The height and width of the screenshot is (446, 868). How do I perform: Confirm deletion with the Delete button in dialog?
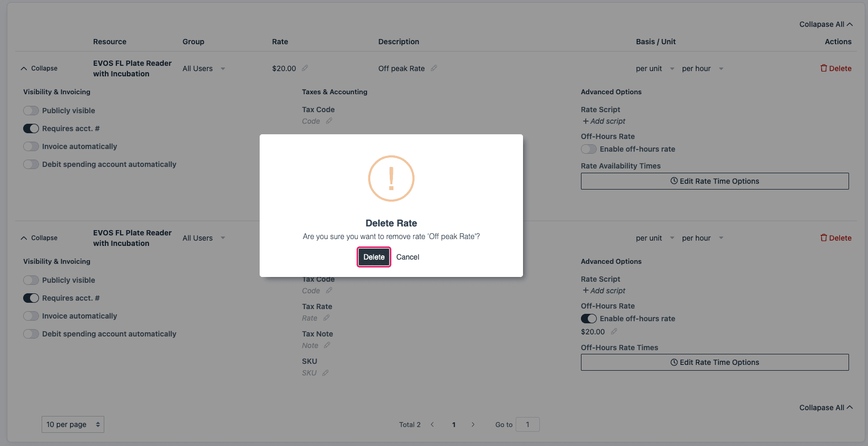[x=374, y=257]
